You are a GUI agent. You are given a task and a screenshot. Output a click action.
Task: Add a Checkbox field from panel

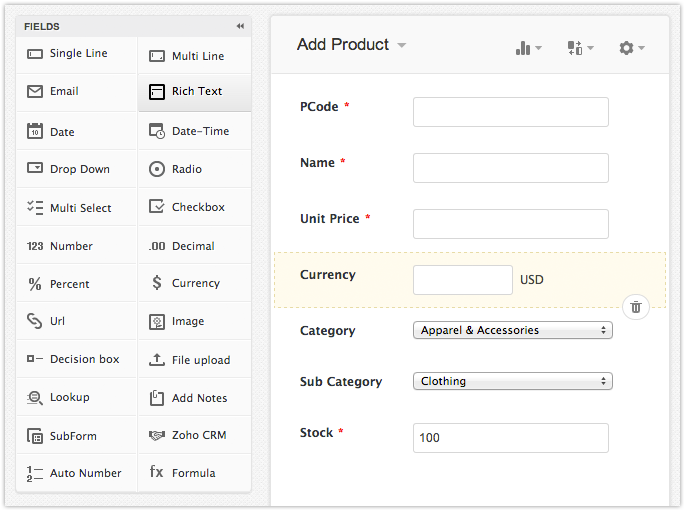195,207
